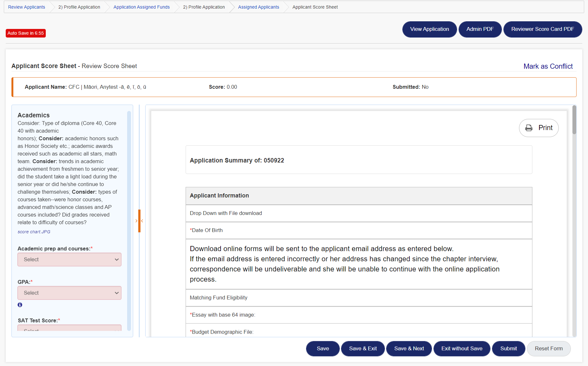The height and width of the screenshot is (366, 588).
Task: Open the Academic prep and courses dropdown
Action: [x=69, y=259]
